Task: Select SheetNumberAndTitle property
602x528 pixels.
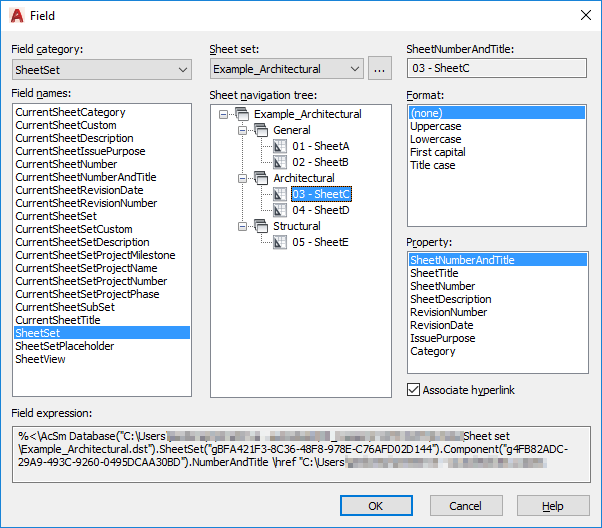Action: tap(498, 260)
